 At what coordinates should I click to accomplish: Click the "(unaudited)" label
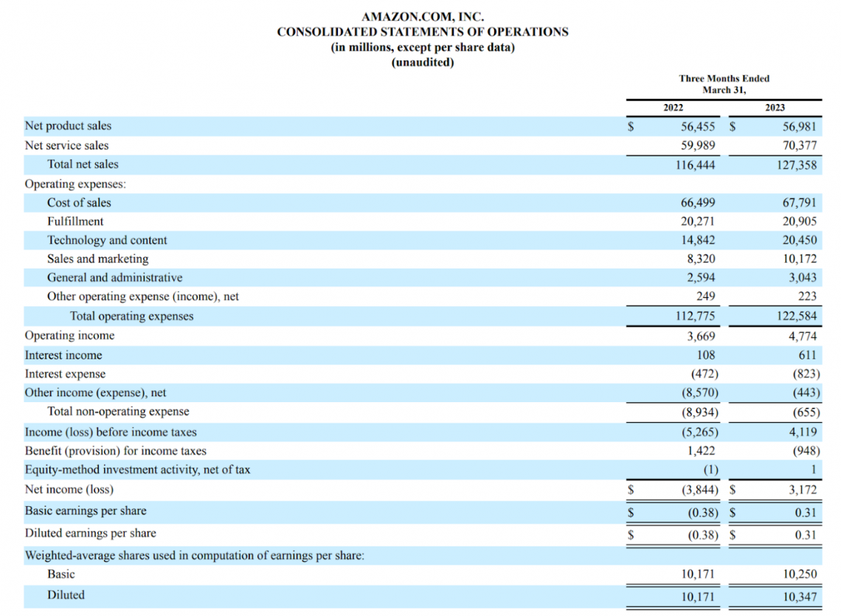[423, 62]
